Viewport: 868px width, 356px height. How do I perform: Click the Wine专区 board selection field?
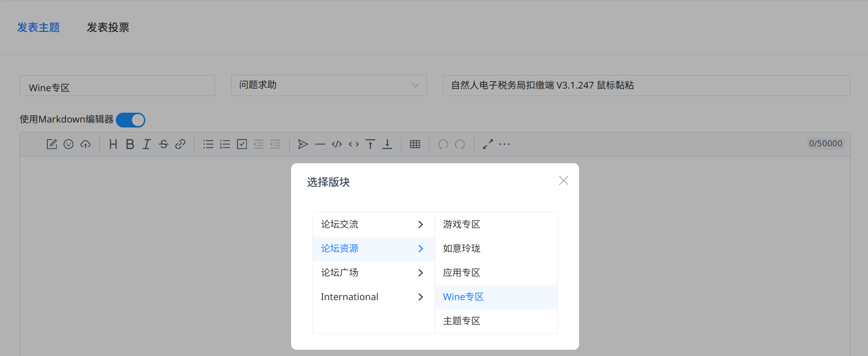pos(117,85)
